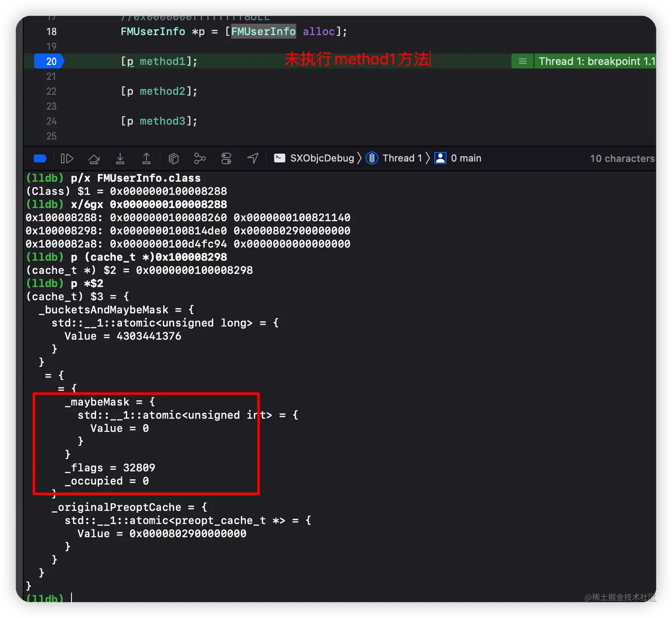Screen dimensions: 672x618
Task: Click the Step Over icon
Action: (x=94, y=159)
